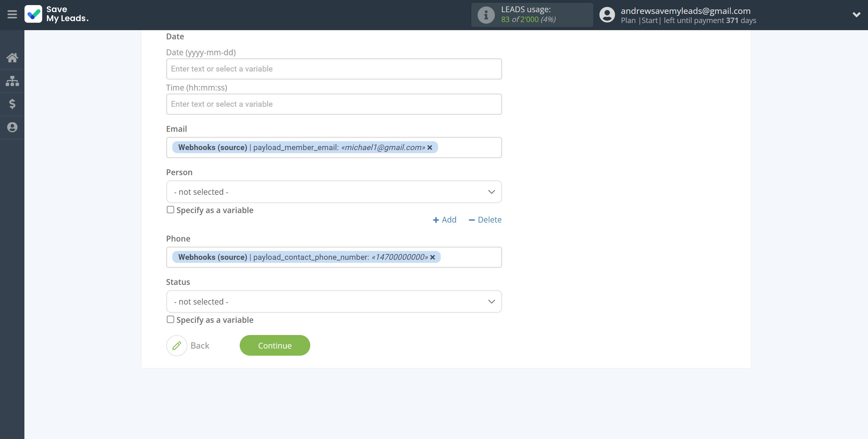This screenshot has width=868, height=439.
Task: Go to Home in sidebar
Action: tap(12, 58)
